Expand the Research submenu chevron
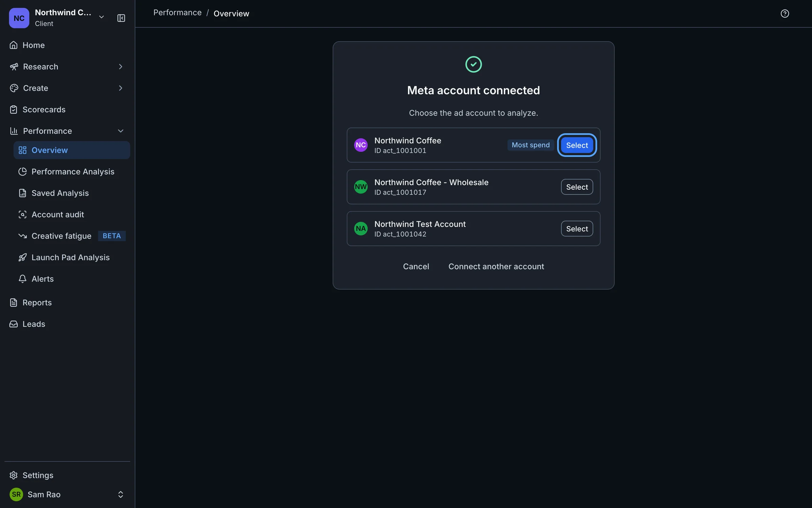 (120, 67)
